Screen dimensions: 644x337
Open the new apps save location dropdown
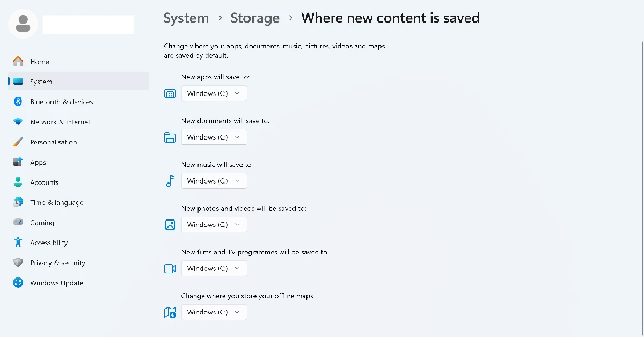(x=214, y=93)
